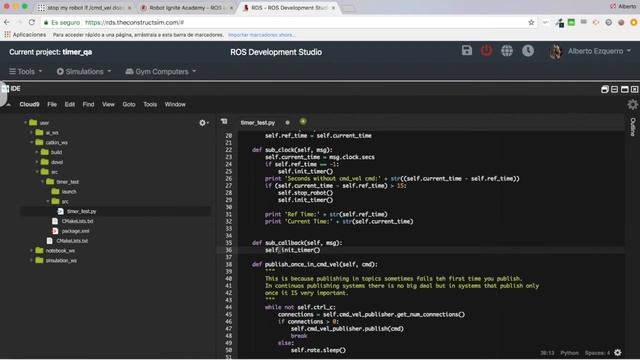This screenshot has height=360, width=640.
Task: Select the timer_test.py editor tab
Action: 258,122
